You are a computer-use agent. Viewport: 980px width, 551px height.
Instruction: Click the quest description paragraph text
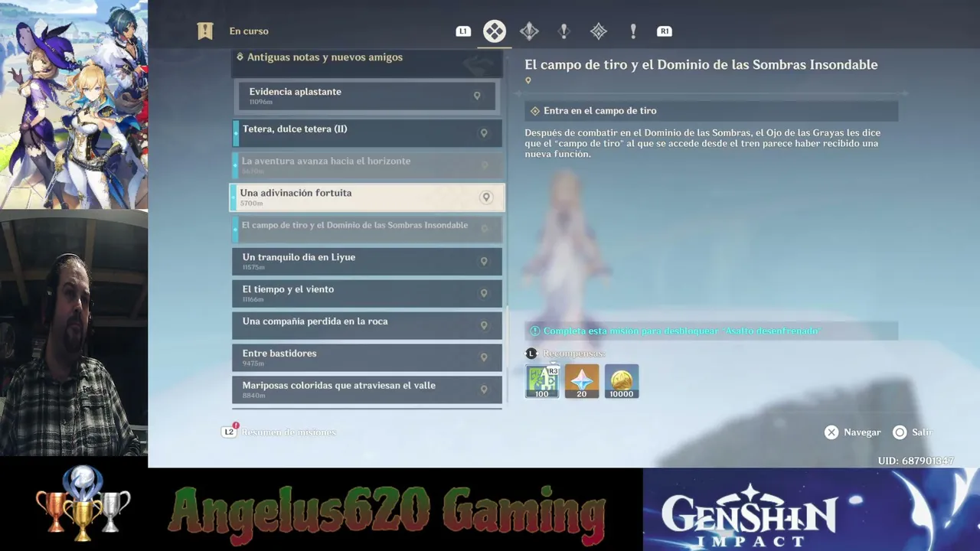point(703,143)
